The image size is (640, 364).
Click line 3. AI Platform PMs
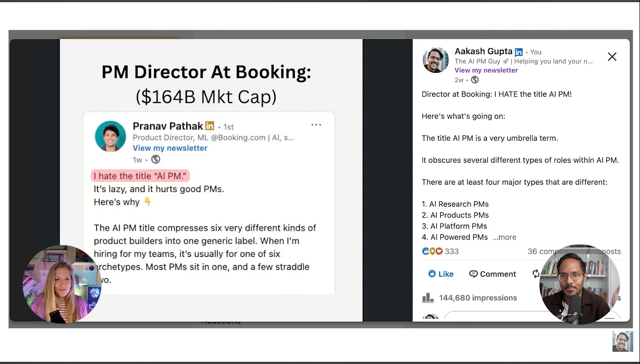[x=454, y=226]
